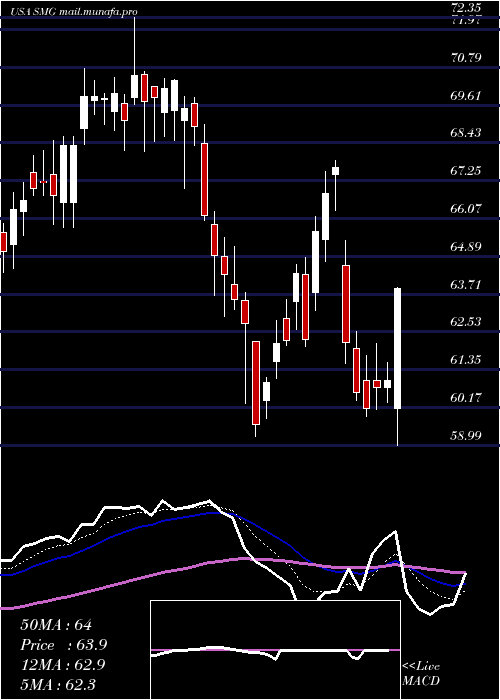Select the 60.17 price axis label
Image resolution: width=500 pixels, height=700 pixels.
click(x=464, y=397)
